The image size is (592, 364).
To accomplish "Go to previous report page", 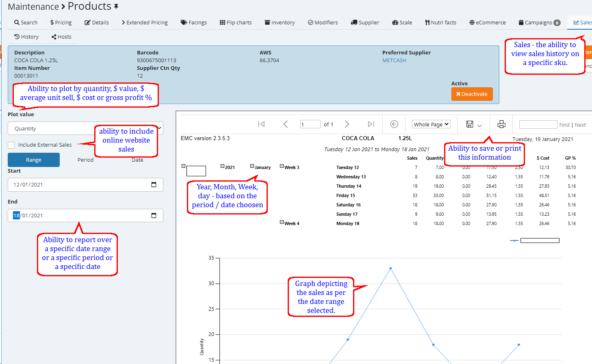I will [286, 124].
